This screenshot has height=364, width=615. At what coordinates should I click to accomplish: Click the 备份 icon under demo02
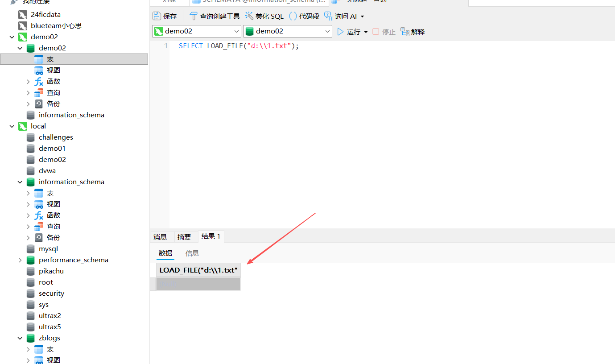point(39,104)
